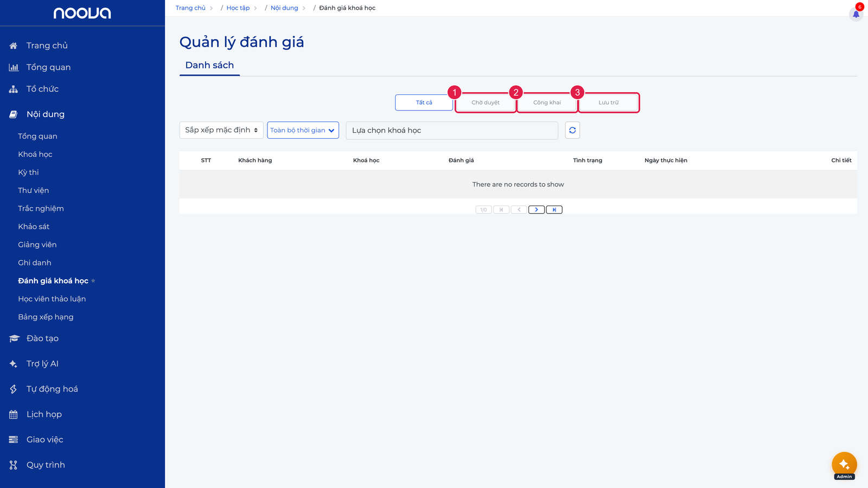Click the notification bell icon

pyautogui.click(x=856, y=14)
